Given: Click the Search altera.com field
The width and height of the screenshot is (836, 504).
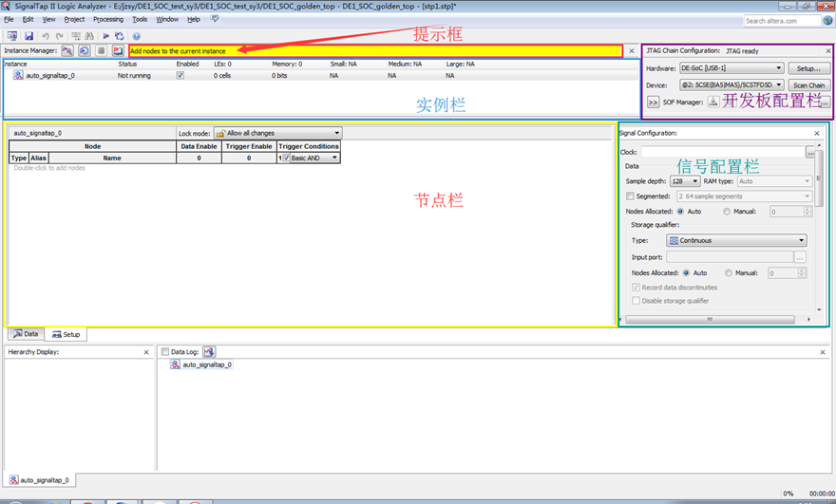Looking at the screenshot, I should pos(782,21).
